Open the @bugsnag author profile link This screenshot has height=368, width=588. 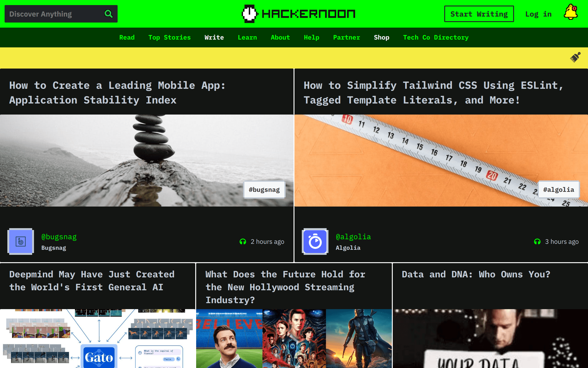click(x=59, y=237)
